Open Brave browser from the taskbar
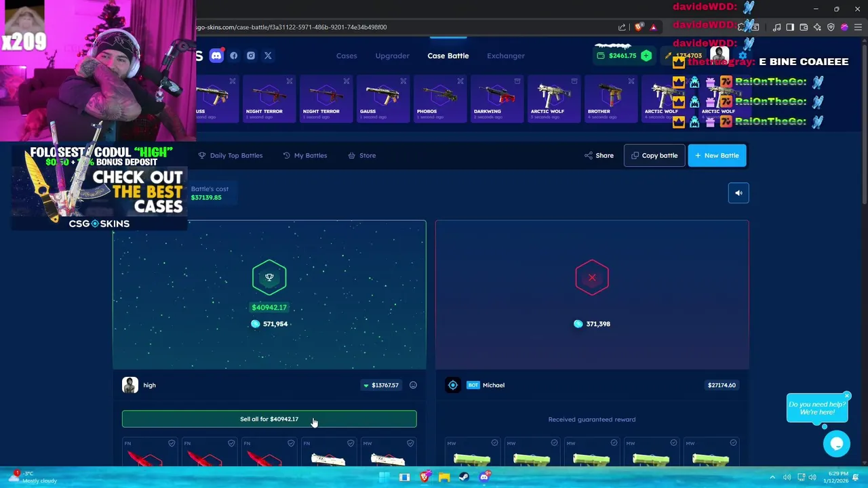Image resolution: width=868 pixels, height=488 pixels. (425, 477)
